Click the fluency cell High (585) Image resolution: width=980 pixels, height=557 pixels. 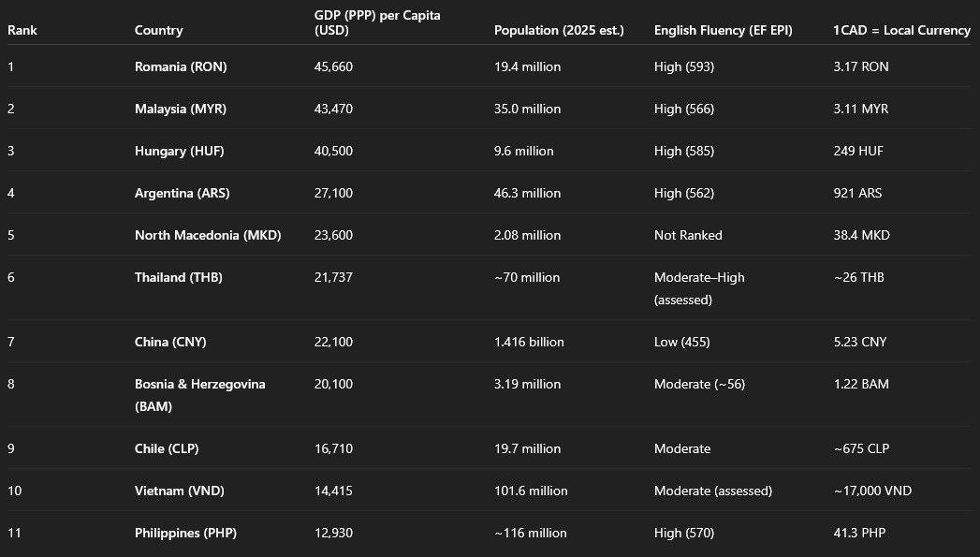click(x=683, y=151)
